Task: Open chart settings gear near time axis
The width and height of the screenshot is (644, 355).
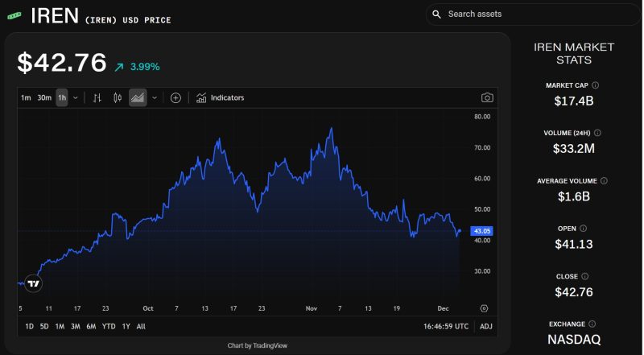Action: click(484, 308)
